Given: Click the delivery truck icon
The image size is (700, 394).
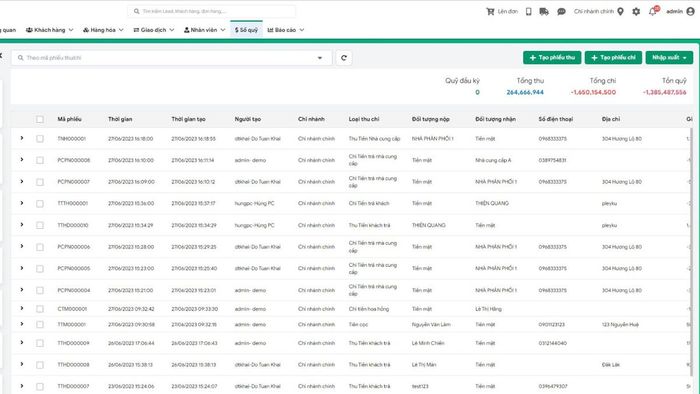Looking at the screenshot, I should (x=544, y=12).
